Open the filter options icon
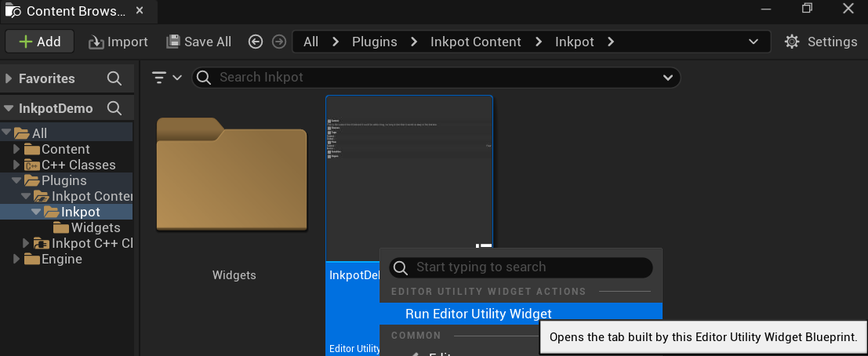Image resolution: width=868 pixels, height=356 pixels. click(x=159, y=78)
